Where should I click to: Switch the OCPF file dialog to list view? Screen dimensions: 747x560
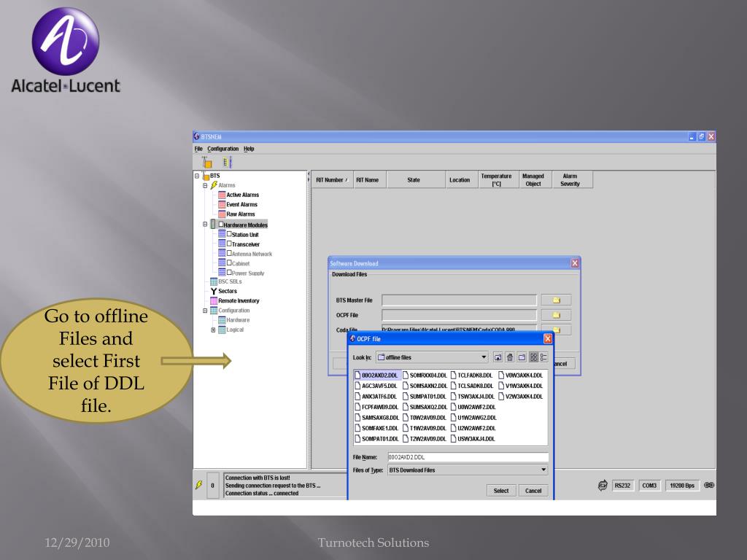point(533,357)
